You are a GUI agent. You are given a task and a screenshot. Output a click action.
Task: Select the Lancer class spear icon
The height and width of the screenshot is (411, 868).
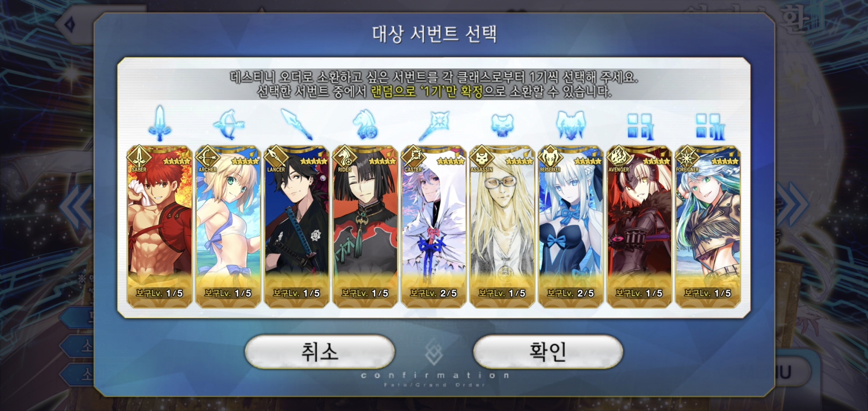(297, 125)
